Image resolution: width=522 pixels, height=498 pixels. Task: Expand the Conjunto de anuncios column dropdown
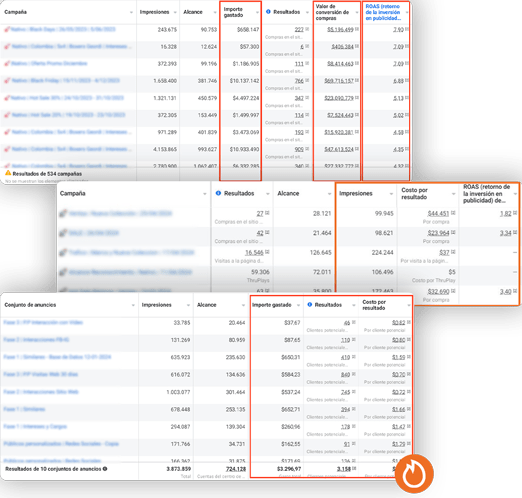(x=133, y=305)
